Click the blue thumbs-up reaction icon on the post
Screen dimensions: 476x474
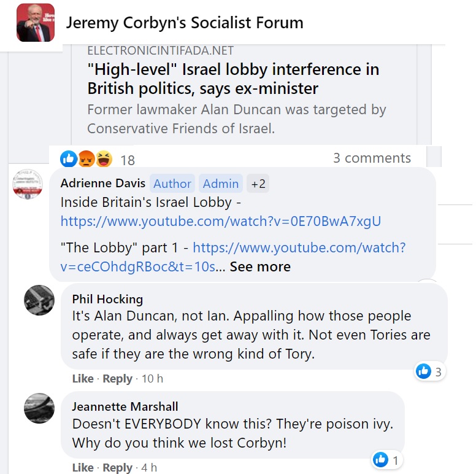click(68, 159)
